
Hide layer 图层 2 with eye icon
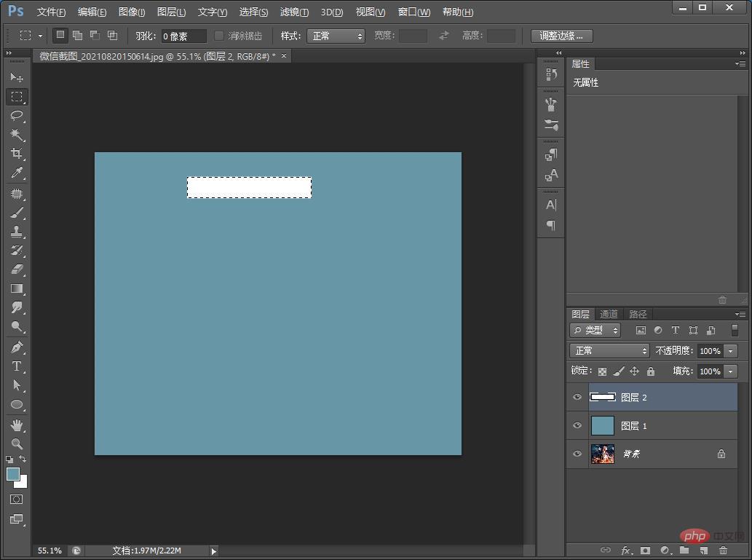pyautogui.click(x=577, y=398)
